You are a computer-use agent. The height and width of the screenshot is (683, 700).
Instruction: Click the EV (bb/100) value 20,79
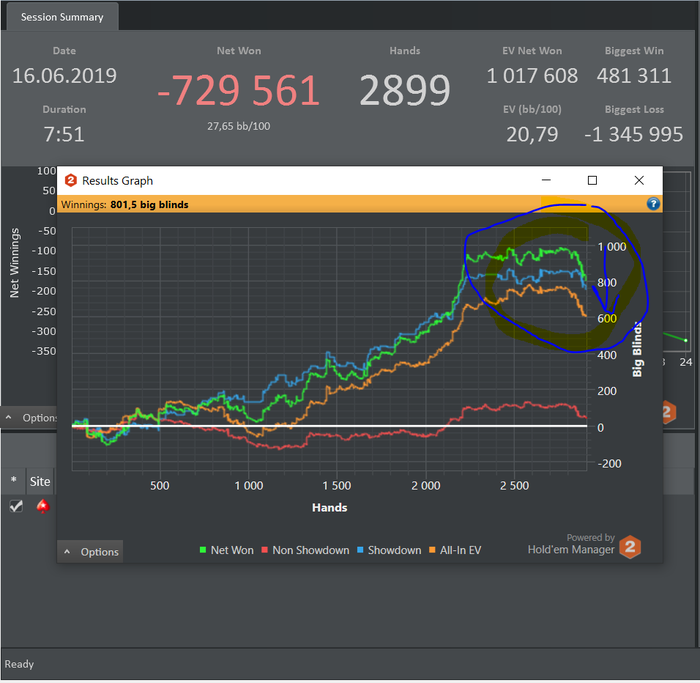[532, 134]
